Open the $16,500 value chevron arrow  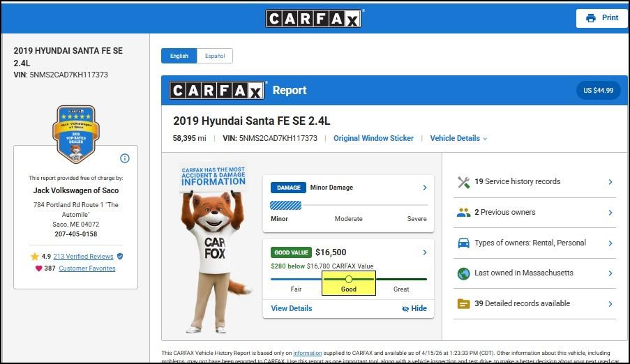pyautogui.click(x=425, y=252)
